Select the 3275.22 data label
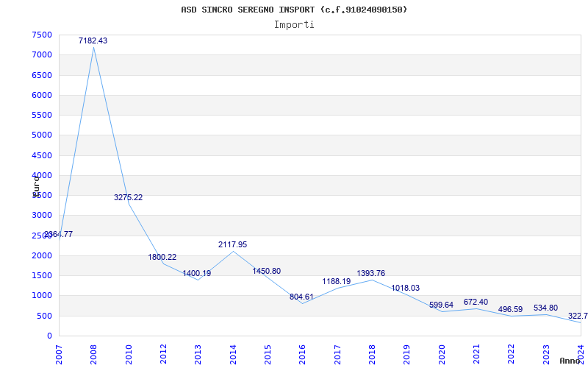The height and width of the screenshot is (368, 588). (x=128, y=197)
